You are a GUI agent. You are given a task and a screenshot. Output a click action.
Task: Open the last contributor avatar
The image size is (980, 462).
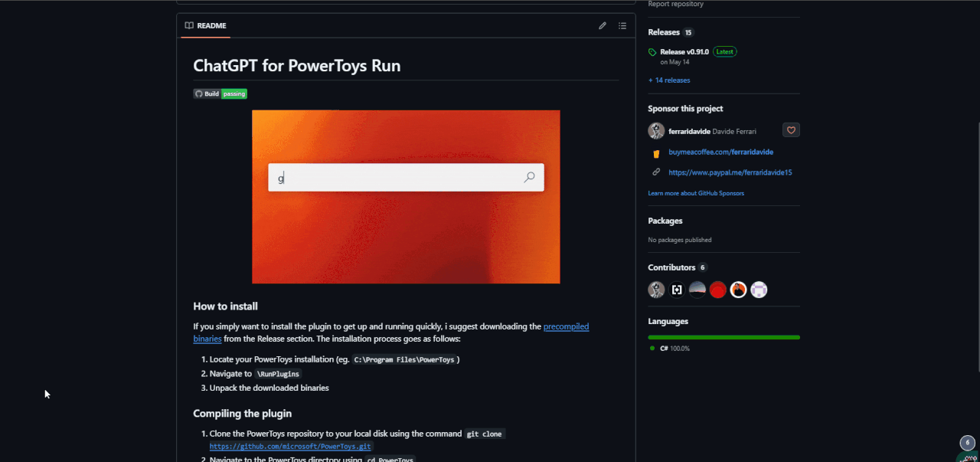point(759,290)
